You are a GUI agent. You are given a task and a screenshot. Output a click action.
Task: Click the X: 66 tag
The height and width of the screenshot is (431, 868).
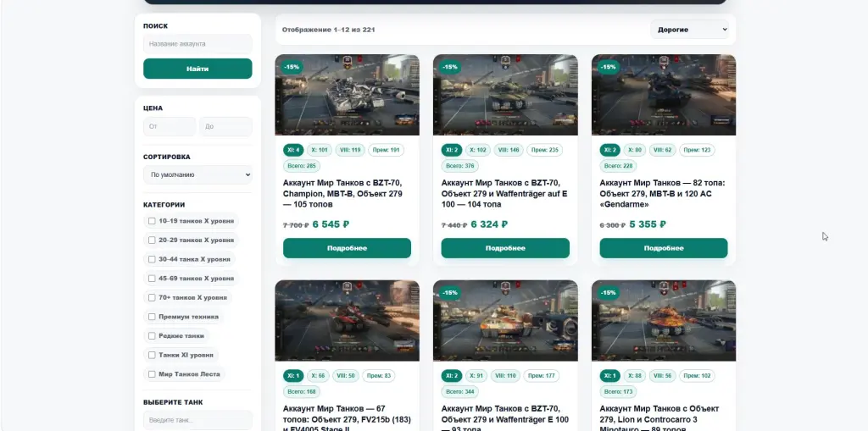pos(319,376)
